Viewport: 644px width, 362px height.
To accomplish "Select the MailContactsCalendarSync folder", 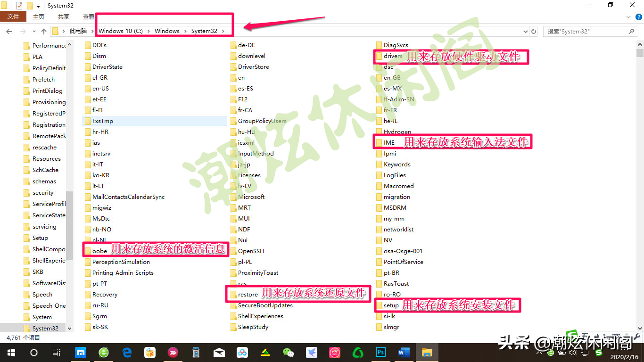I will point(128,197).
